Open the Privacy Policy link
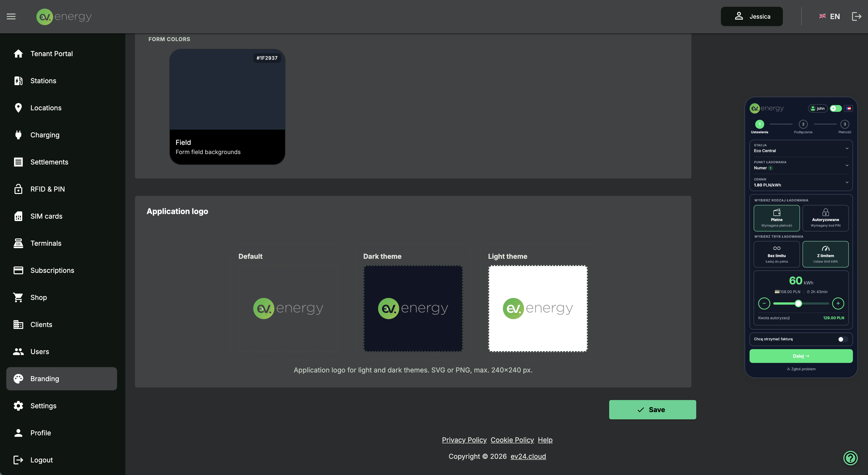The width and height of the screenshot is (868, 475). pyautogui.click(x=464, y=440)
